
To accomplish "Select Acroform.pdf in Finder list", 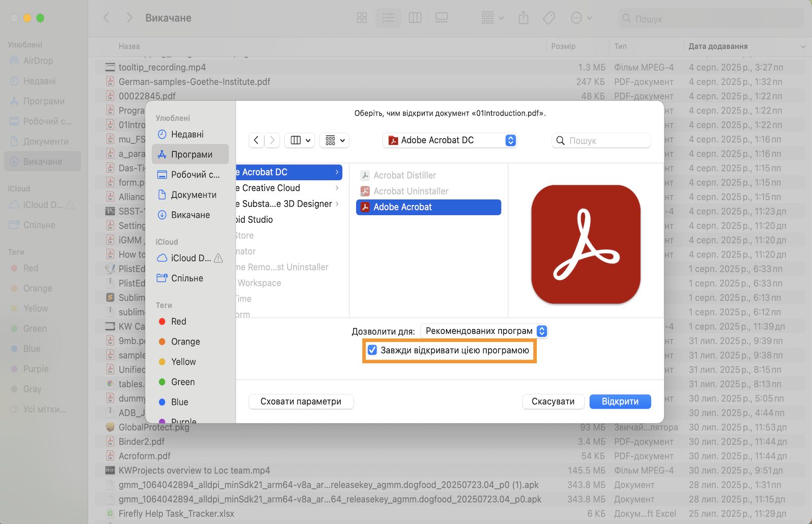I will (x=450, y=456).
